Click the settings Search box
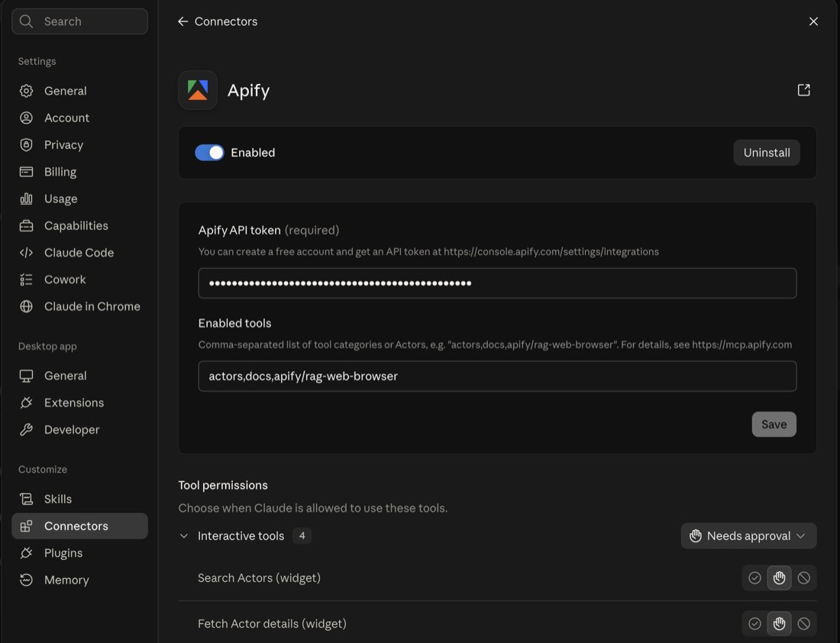The image size is (840, 643). [x=80, y=21]
